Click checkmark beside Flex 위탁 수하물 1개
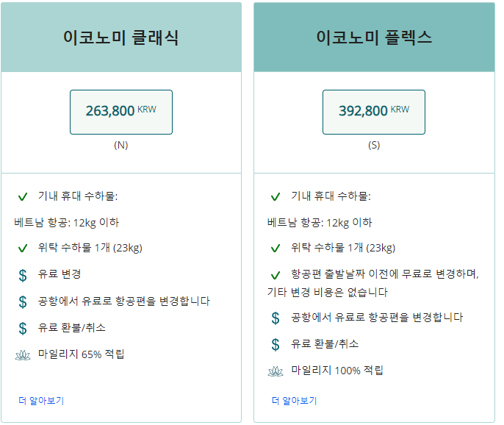Viewport: 504px width, 425px height. [276, 248]
